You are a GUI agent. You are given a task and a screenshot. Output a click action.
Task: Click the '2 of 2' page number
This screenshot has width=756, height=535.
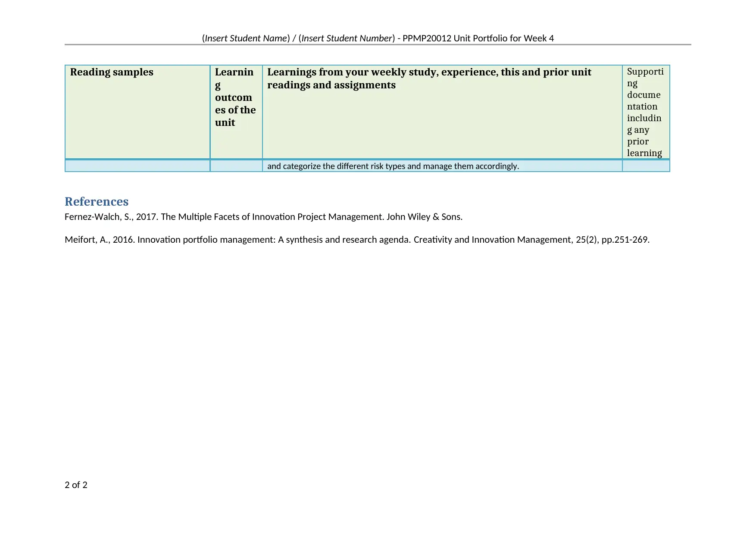[76, 485]
